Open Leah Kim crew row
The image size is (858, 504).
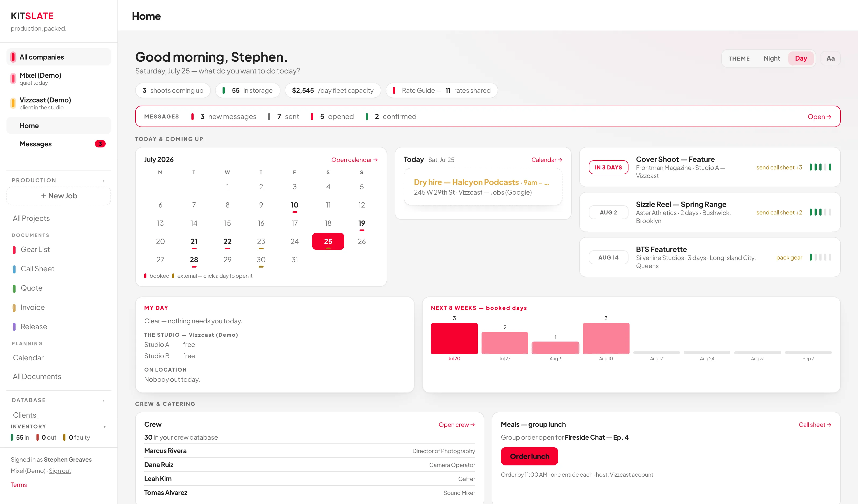tap(309, 479)
